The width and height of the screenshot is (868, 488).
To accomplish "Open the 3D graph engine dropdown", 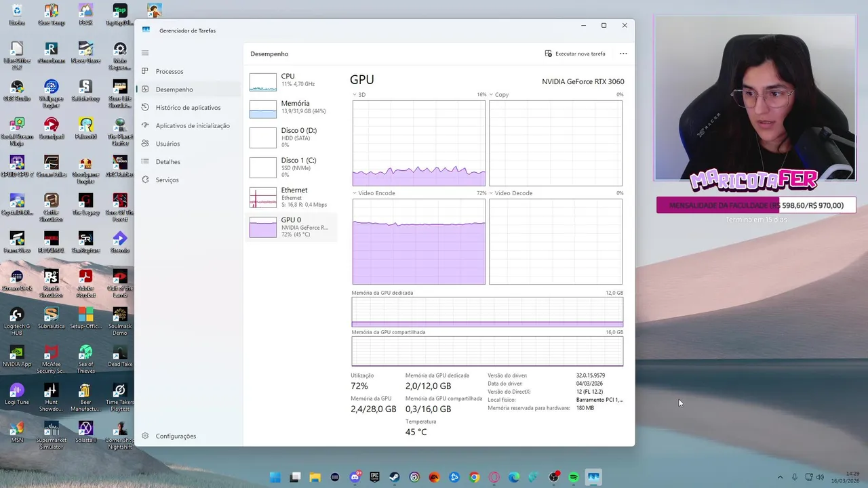I will (359, 95).
